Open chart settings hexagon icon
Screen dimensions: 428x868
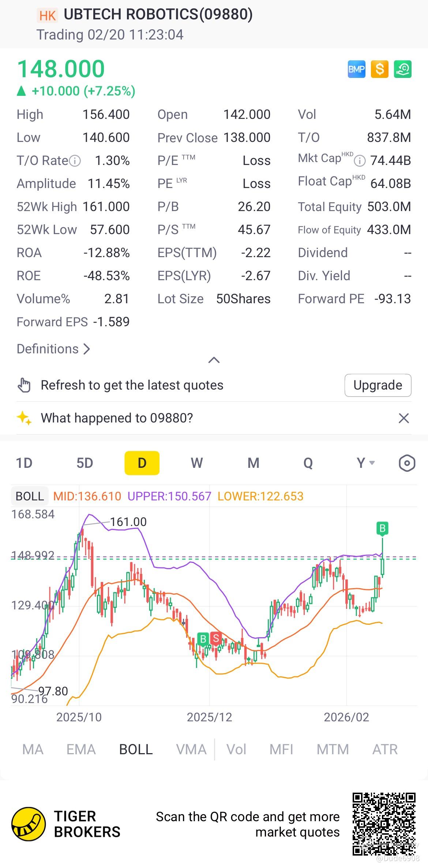pos(407,463)
